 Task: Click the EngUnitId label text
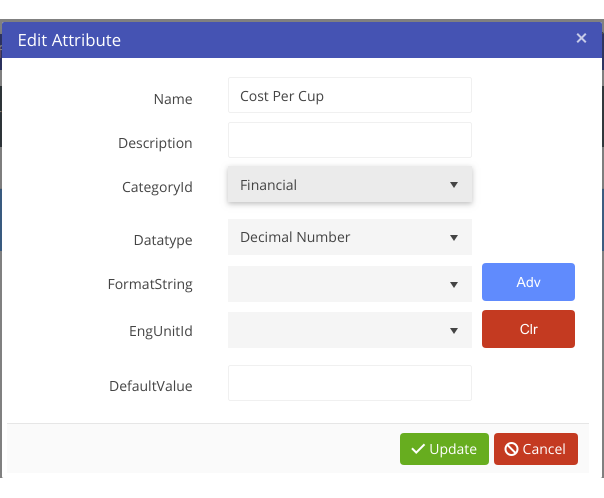click(158, 330)
